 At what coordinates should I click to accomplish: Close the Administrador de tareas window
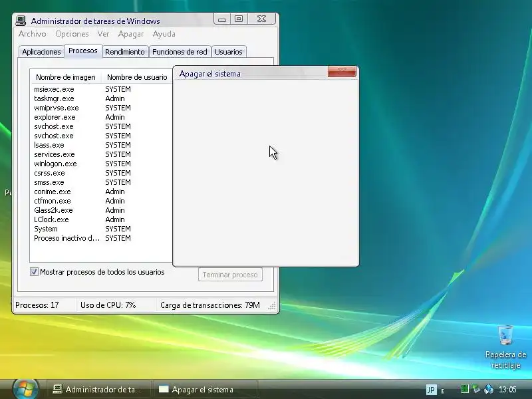click(x=261, y=19)
